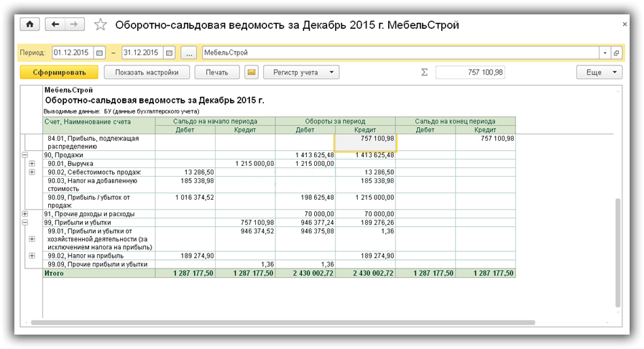Click header Сальдо на начало периода
This screenshot has width=644, height=349.
[x=215, y=121]
